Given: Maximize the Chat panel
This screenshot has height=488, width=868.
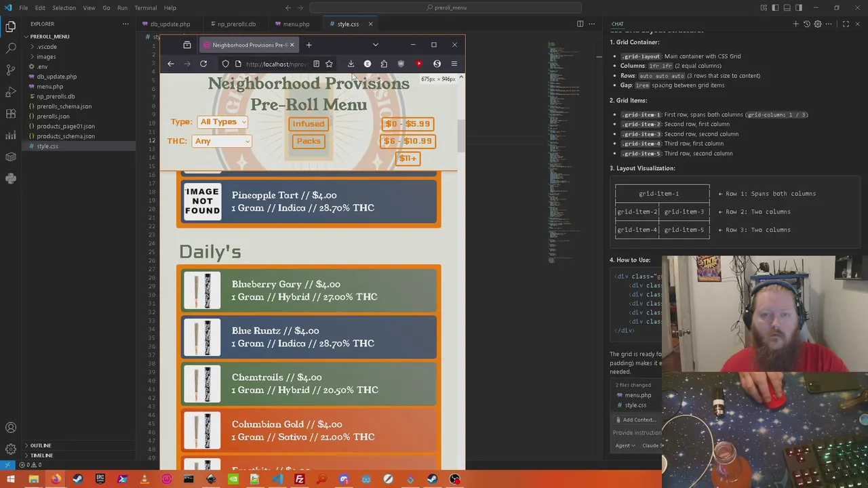Looking at the screenshot, I should pyautogui.click(x=846, y=24).
